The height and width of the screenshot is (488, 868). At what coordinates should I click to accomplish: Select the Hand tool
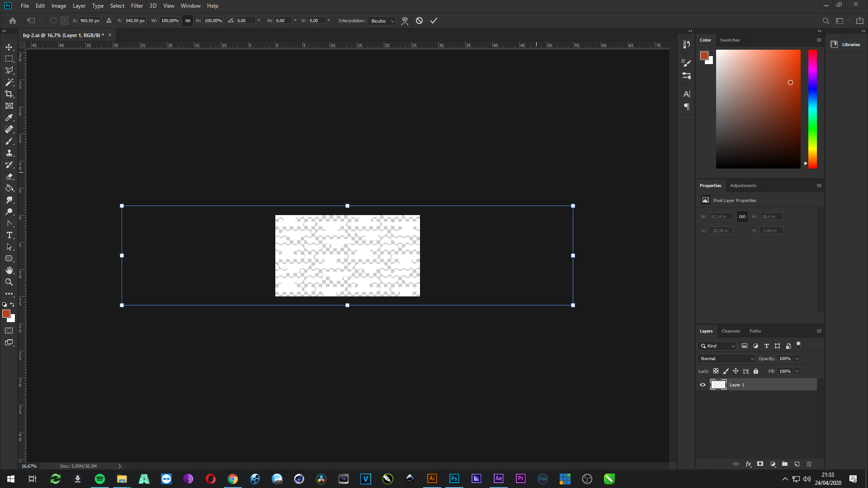pos(9,270)
